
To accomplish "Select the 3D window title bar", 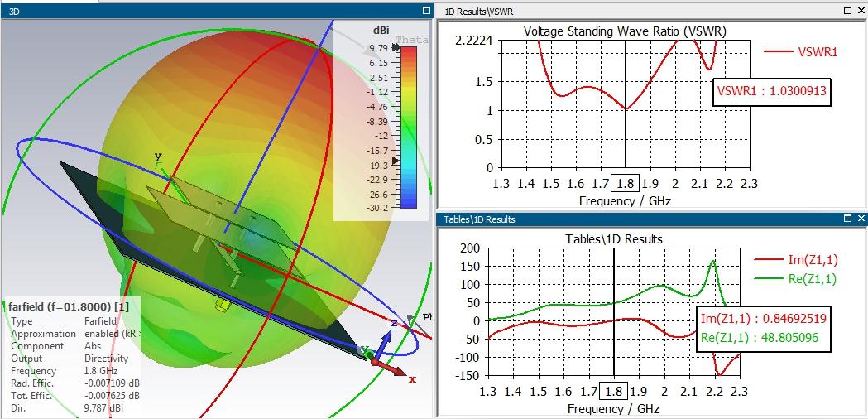I will point(217,11).
